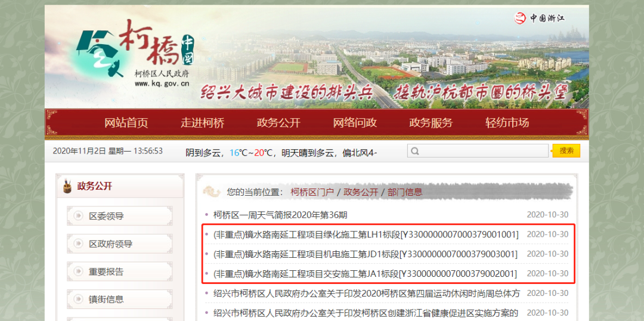Click arrow icon beside 区委领导
This screenshot has width=644, height=321.
(x=78, y=216)
